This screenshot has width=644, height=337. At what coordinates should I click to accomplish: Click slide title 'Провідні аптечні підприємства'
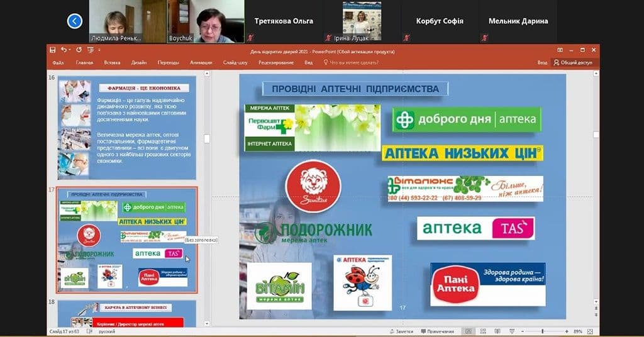click(x=355, y=89)
